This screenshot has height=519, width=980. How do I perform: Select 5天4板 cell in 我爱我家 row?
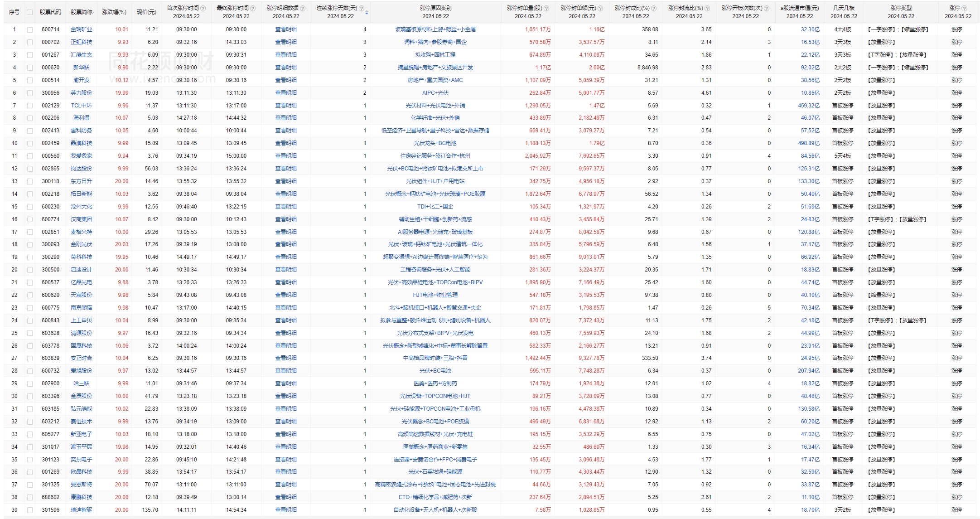coord(843,156)
